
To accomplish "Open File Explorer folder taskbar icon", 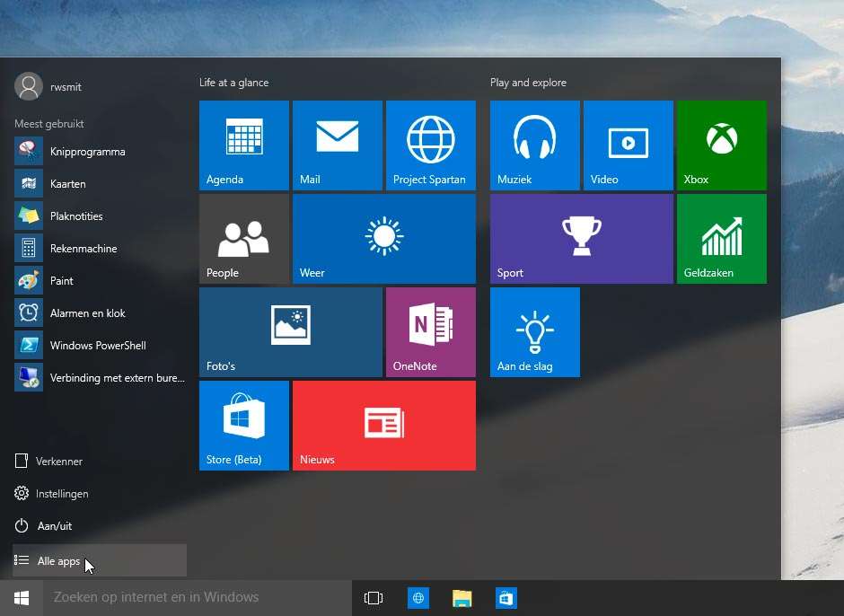I will pyautogui.click(x=462, y=598).
